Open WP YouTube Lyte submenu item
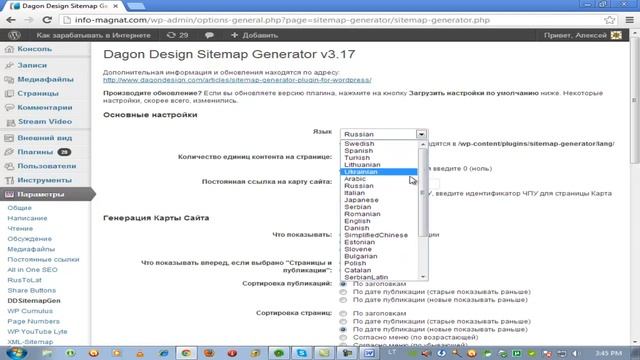Screen dimensions: 640x360 coord(37,331)
